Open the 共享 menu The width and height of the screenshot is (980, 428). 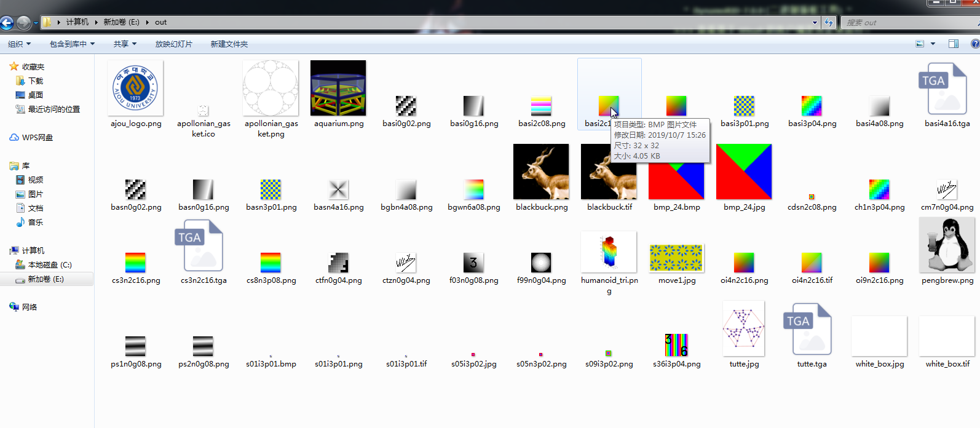[x=125, y=44]
